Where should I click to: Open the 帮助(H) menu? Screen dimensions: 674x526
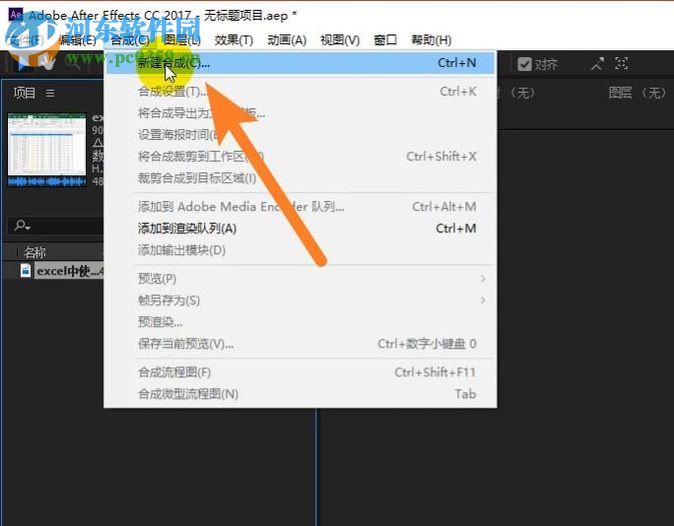pyautogui.click(x=431, y=40)
